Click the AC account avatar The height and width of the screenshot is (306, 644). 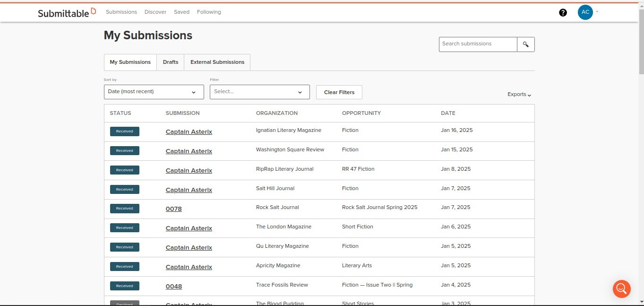pyautogui.click(x=585, y=12)
